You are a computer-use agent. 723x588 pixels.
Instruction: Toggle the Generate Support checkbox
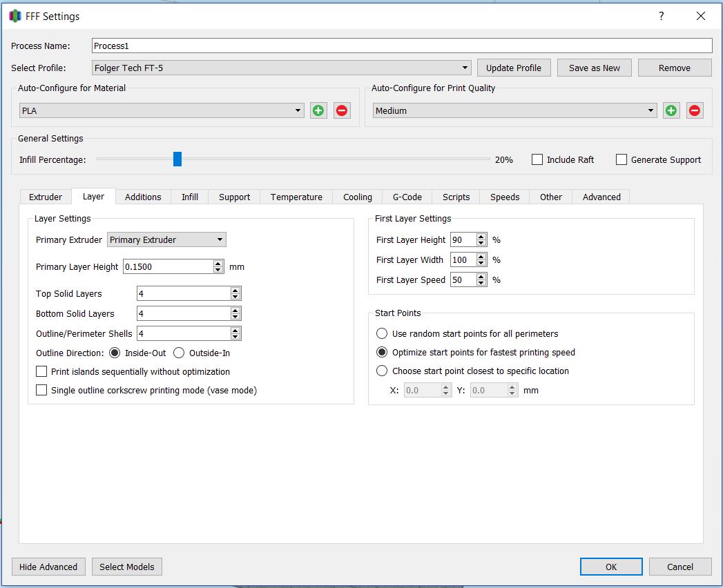coord(621,159)
